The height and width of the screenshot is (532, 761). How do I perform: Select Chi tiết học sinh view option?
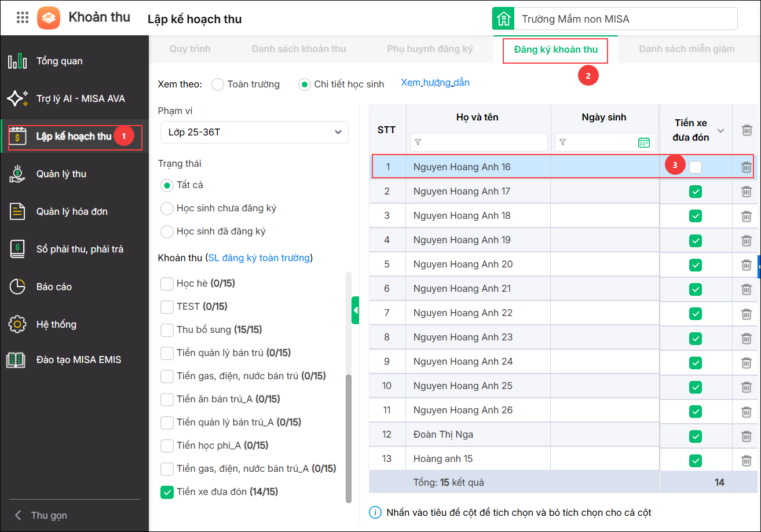click(x=305, y=85)
